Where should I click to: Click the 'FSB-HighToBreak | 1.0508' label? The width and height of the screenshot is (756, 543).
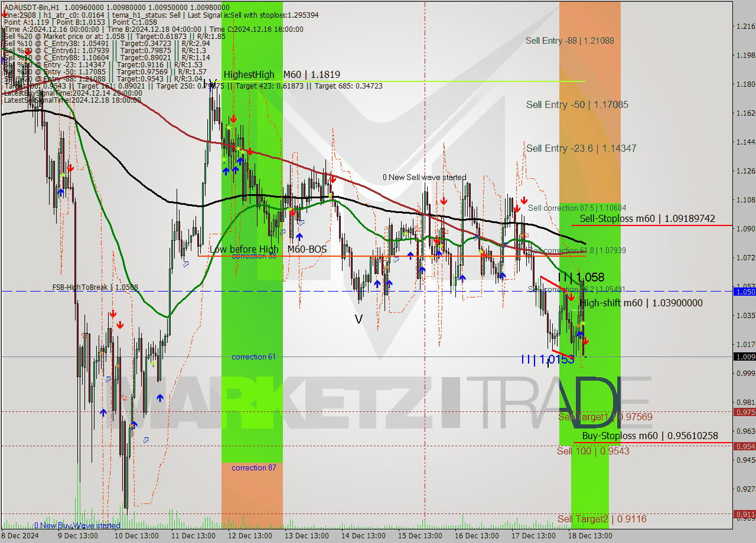pos(95,287)
